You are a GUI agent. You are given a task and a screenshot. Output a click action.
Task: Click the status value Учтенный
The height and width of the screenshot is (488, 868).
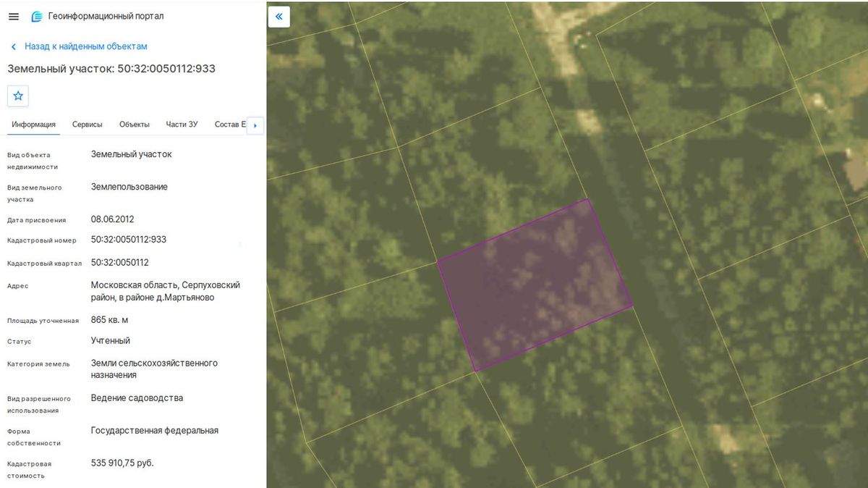(111, 341)
